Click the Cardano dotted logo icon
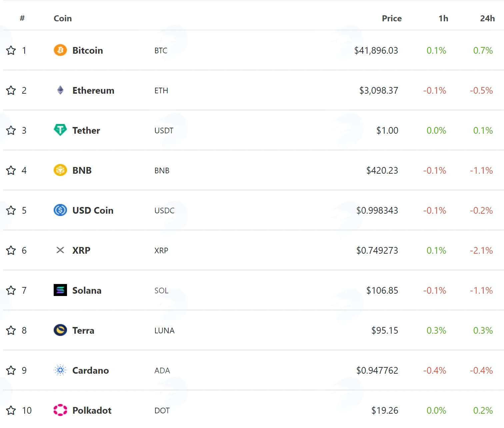 (60, 370)
